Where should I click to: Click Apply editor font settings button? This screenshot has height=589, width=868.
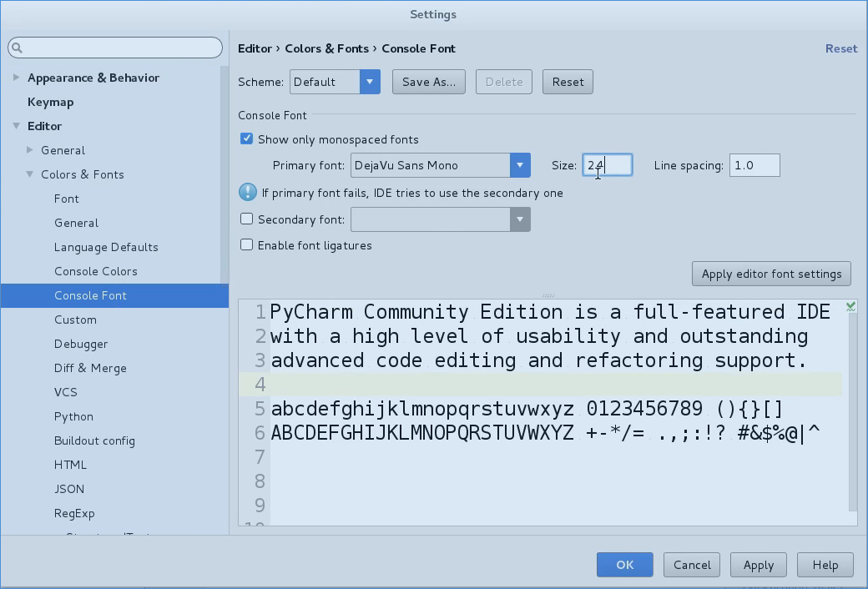pyautogui.click(x=772, y=274)
